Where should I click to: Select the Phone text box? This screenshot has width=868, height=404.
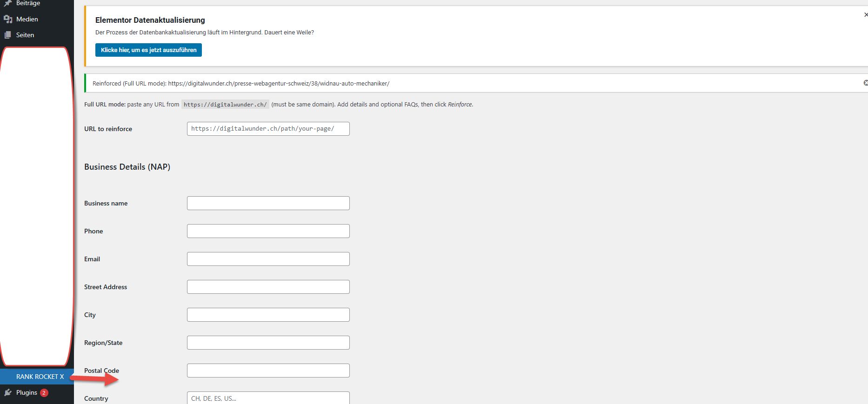point(268,231)
